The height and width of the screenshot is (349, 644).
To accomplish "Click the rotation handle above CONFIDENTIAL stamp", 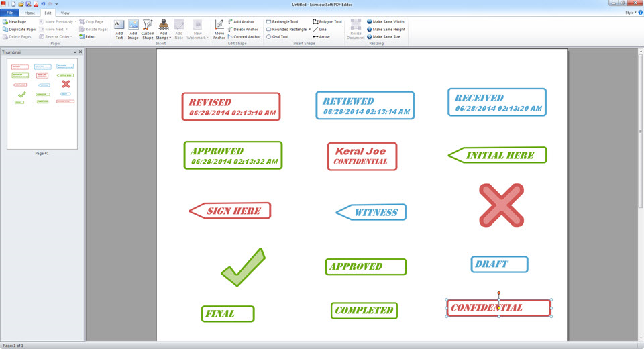I will [x=499, y=293].
